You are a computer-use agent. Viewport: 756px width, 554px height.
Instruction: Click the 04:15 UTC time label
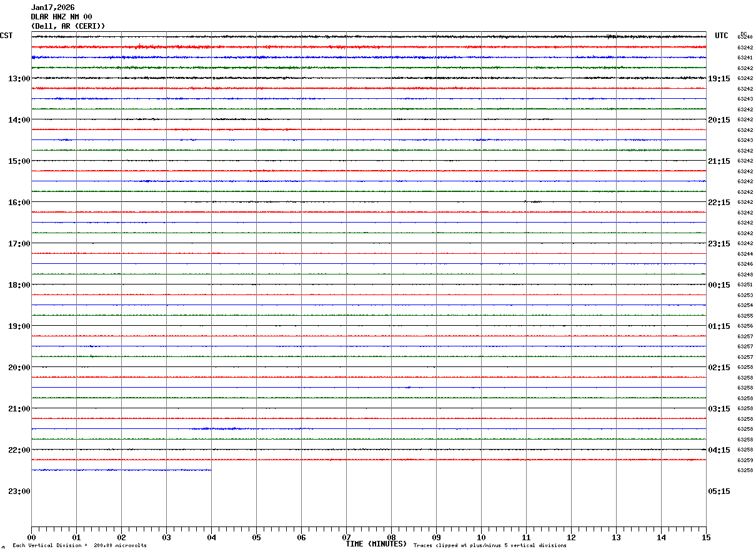719,450
